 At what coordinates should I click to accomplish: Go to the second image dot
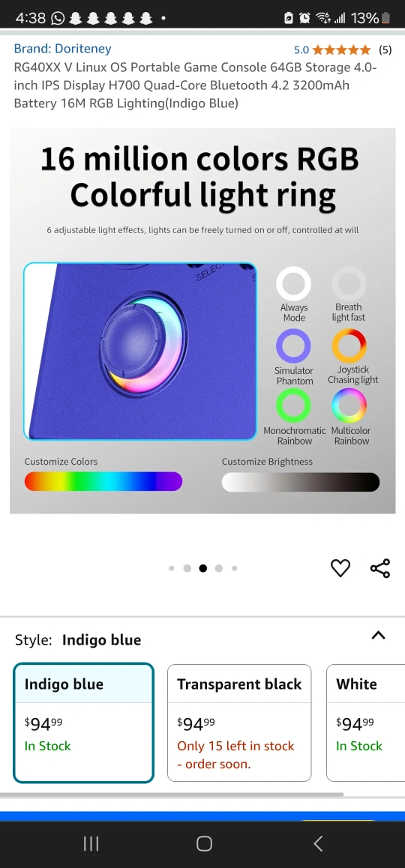click(187, 568)
